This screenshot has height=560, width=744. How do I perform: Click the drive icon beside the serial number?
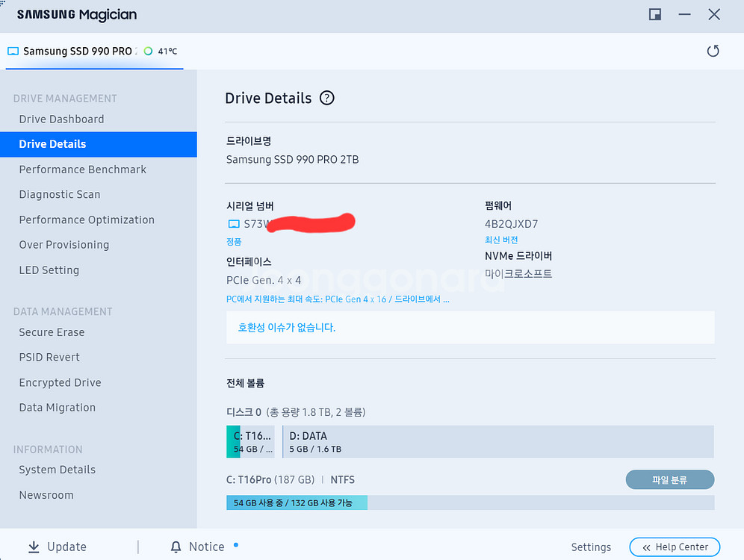point(234,224)
